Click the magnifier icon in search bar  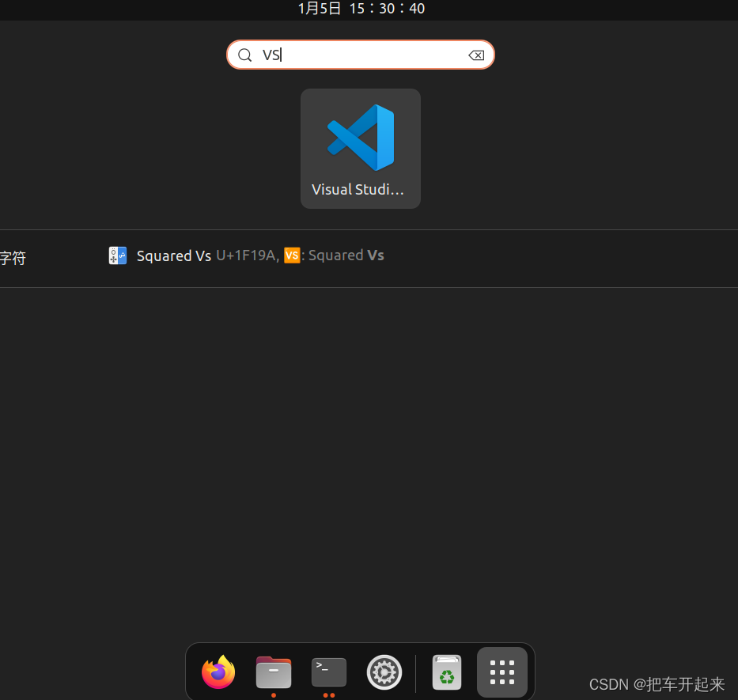pos(244,55)
